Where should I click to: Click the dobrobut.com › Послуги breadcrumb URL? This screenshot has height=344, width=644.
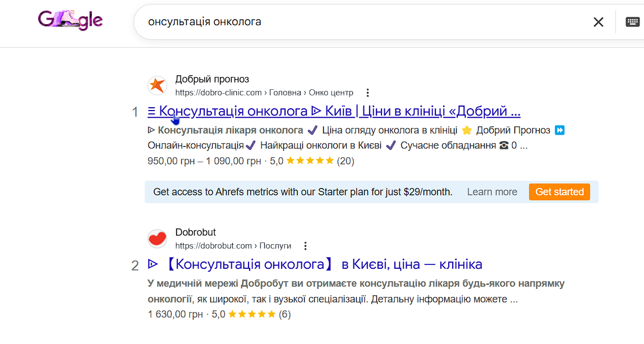(x=233, y=246)
